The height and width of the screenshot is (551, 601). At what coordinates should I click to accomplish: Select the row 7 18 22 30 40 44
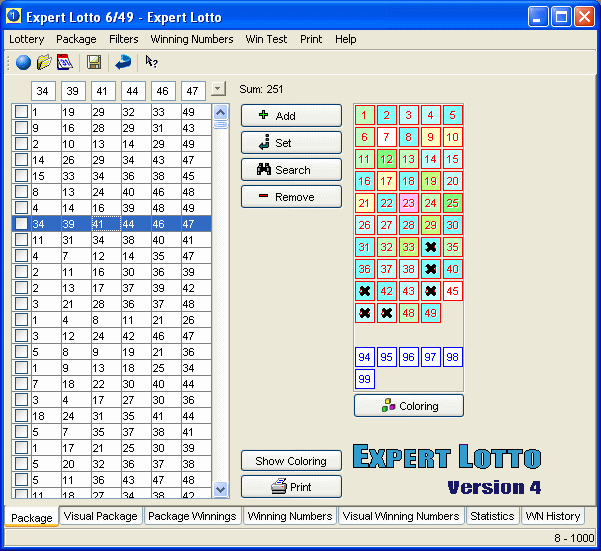coord(112,384)
